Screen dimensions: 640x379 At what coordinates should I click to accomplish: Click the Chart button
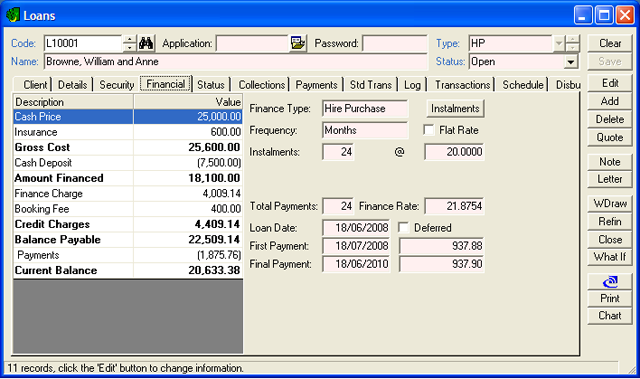(x=610, y=316)
